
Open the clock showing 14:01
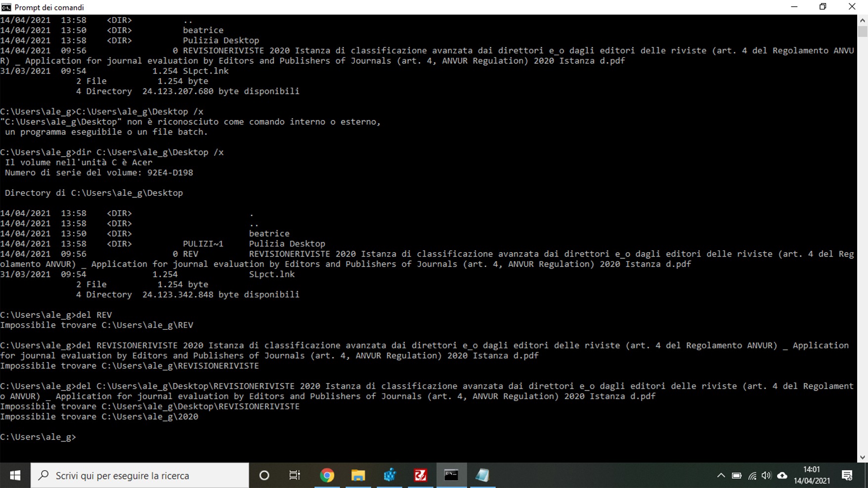click(x=812, y=475)
